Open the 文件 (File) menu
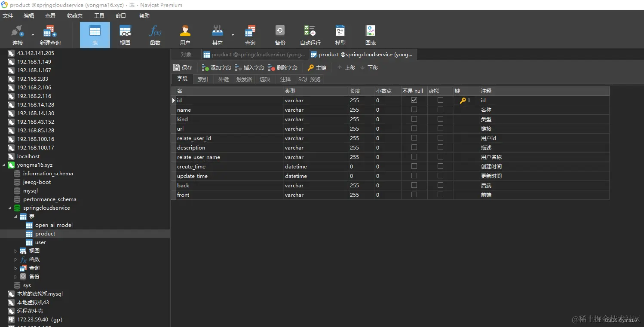Screen dimensions: 644x327 tap(8, 16)
